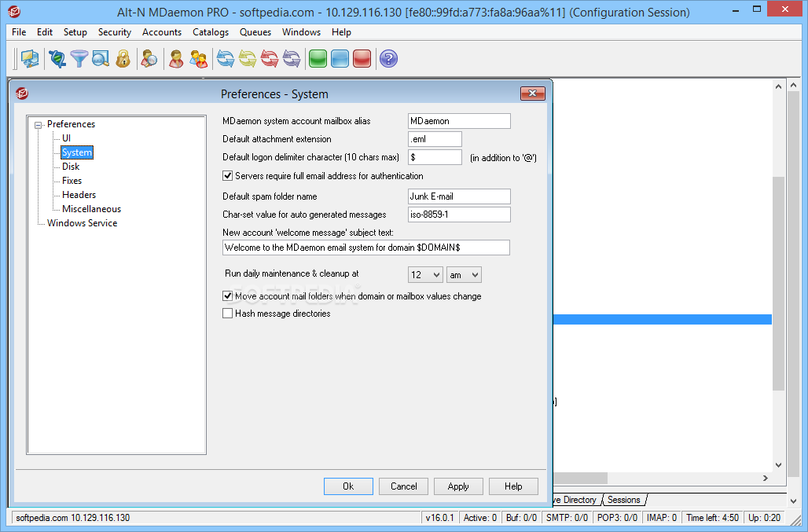This screenshot has height=532, width=808.
Task: Open the Accounts menu
Action: tap(162, 32)
